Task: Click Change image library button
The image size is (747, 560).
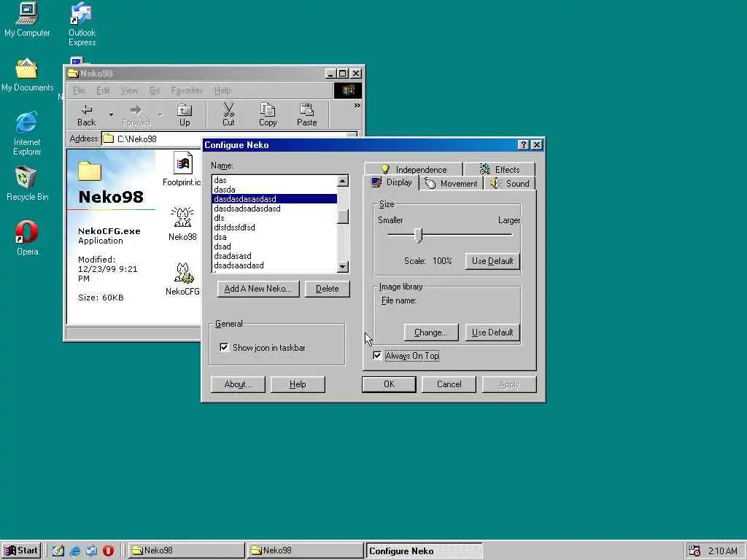Action: pos(430,332)
